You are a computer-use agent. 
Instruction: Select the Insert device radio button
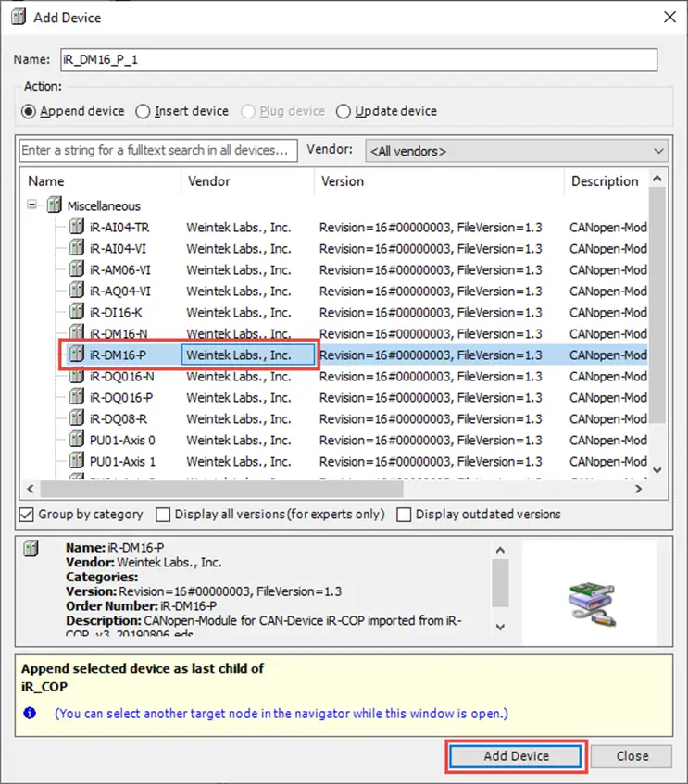[x=143, y=111]
